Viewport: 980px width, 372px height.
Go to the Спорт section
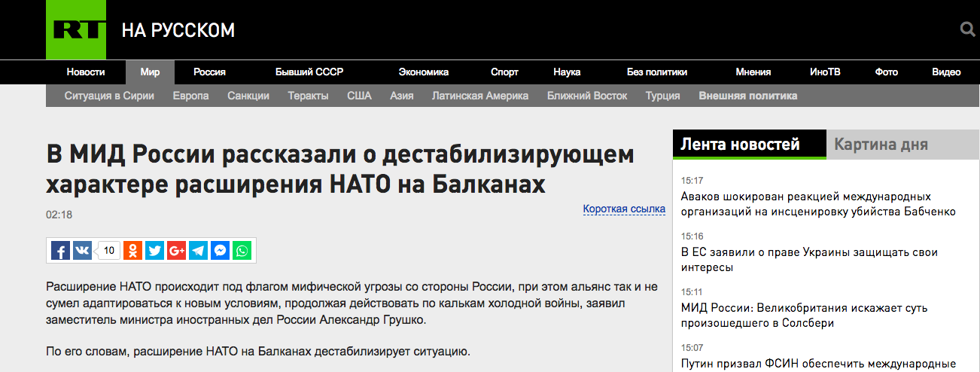tap(504, 72)
